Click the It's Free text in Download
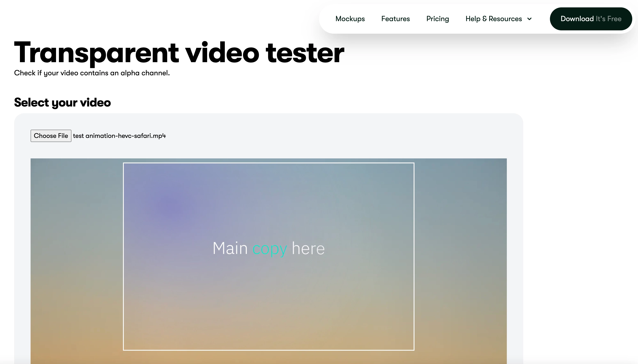Image resolution: width=638 pixels, height=364 pixels. pos(608,19)
